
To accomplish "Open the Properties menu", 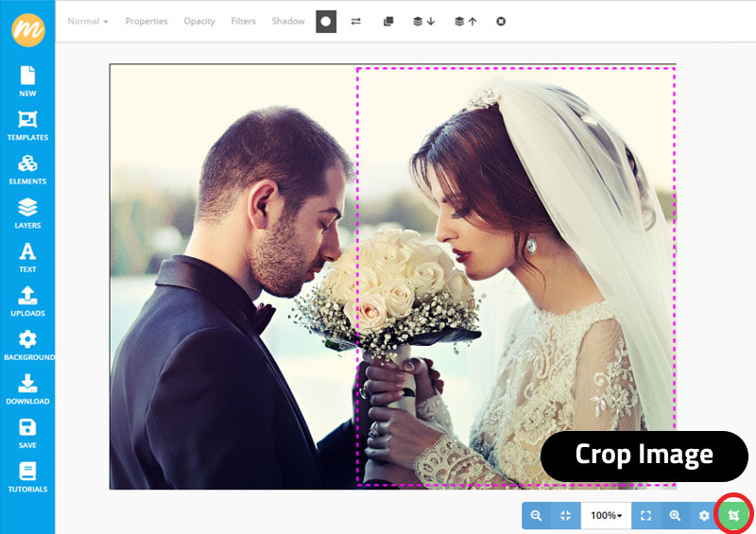I will (x=146, y=21).
